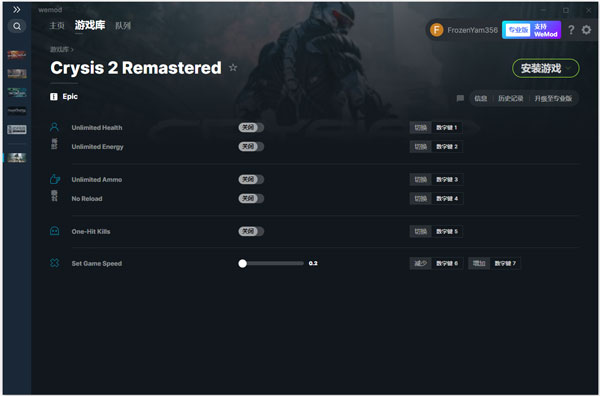Select the first game thumbnail in sidebar
The height and width of the screenshot is (396, 600).
click(17, 55)
